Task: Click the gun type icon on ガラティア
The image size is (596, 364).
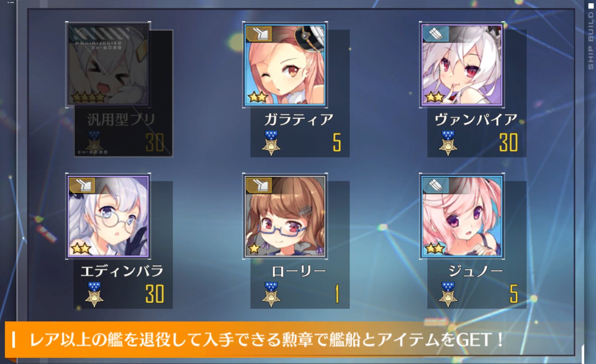Action: point(259,34)
